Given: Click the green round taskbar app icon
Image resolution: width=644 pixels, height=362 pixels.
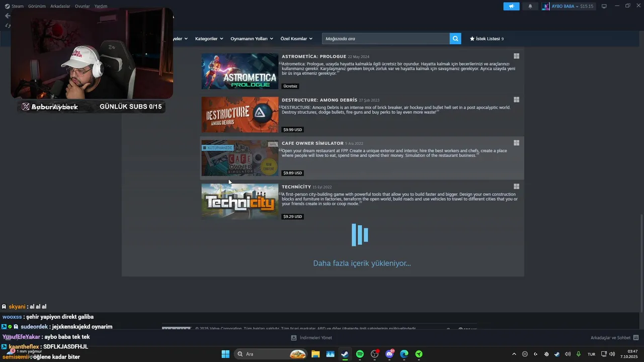Looking at the screenshot, I should coord(419,354).
